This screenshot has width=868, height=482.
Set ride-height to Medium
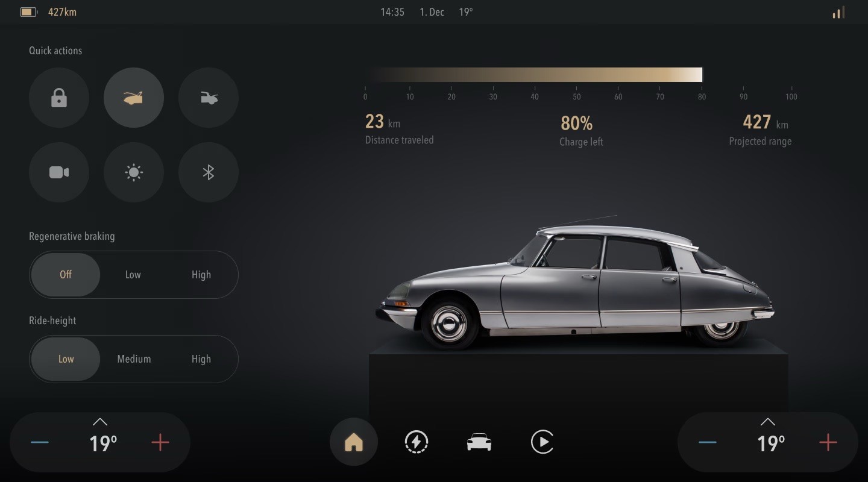(134, 359)
